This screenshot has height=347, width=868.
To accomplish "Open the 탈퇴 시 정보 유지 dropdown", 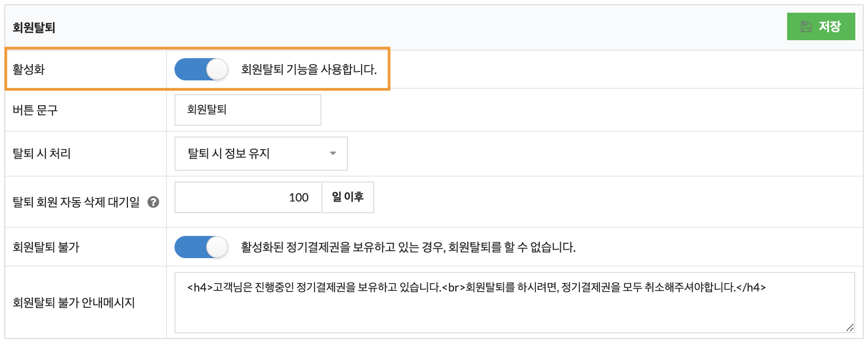I will 261,153.
